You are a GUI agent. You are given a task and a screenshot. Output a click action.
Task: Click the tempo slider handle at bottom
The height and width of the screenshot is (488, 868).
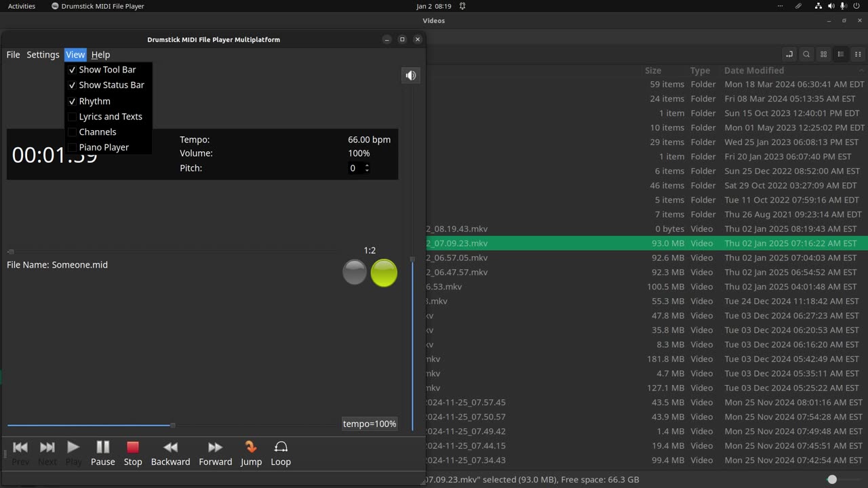(x=173, y=425)
